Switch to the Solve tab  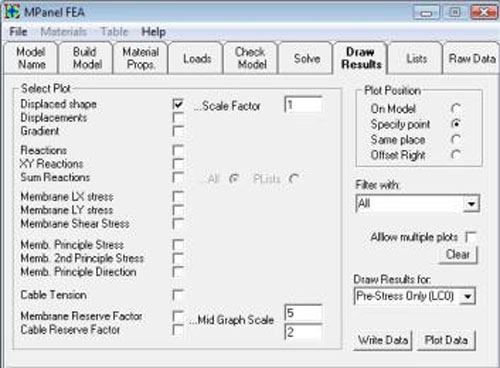click(307, 59)
